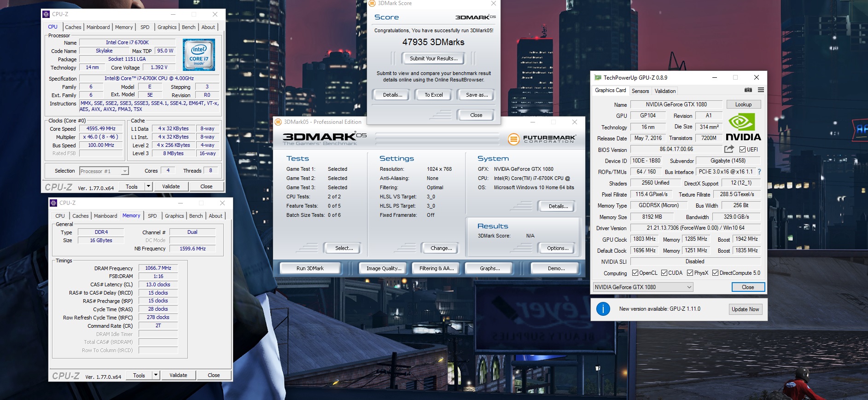Click the 3DMark05 Professional Edition title icon
Screen dimensions: 868x400
coord(278,122)
